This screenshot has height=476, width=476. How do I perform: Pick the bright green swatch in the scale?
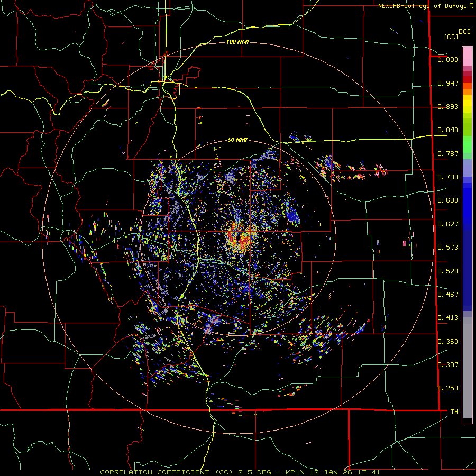click(x=467, y=144)
